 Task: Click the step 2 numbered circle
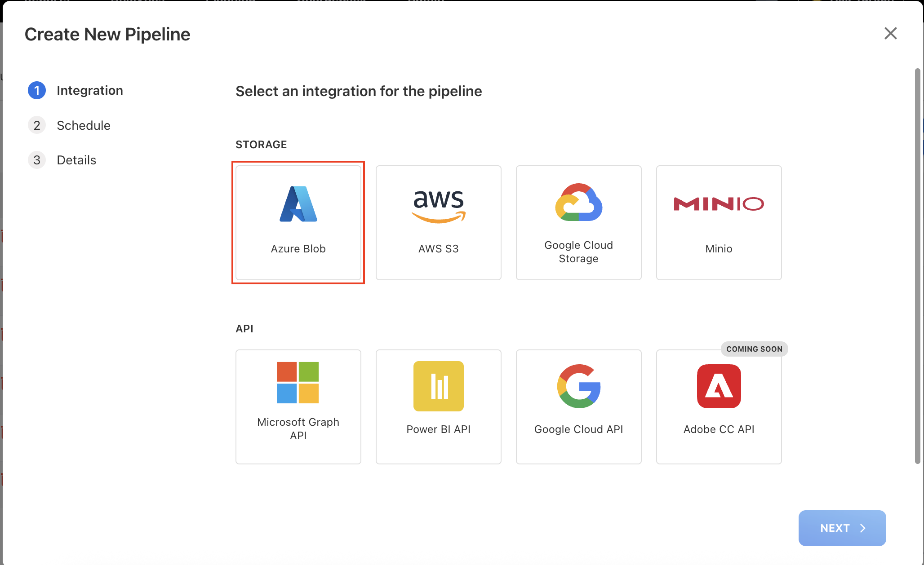pyautogui.click(x=37, y=125)
